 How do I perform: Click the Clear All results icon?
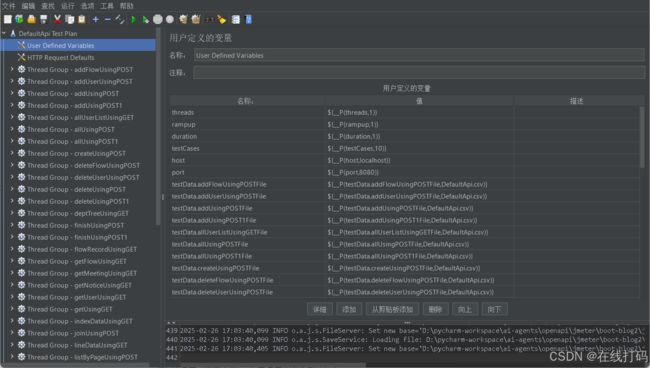click(x=196, y=19)
